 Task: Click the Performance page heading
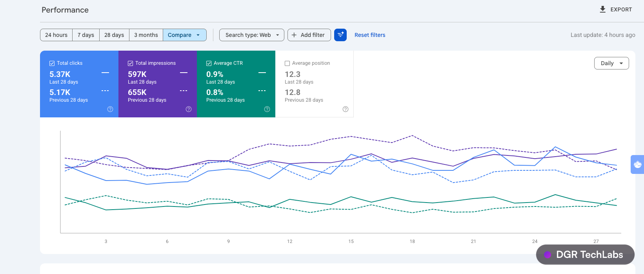coord(65,10)
